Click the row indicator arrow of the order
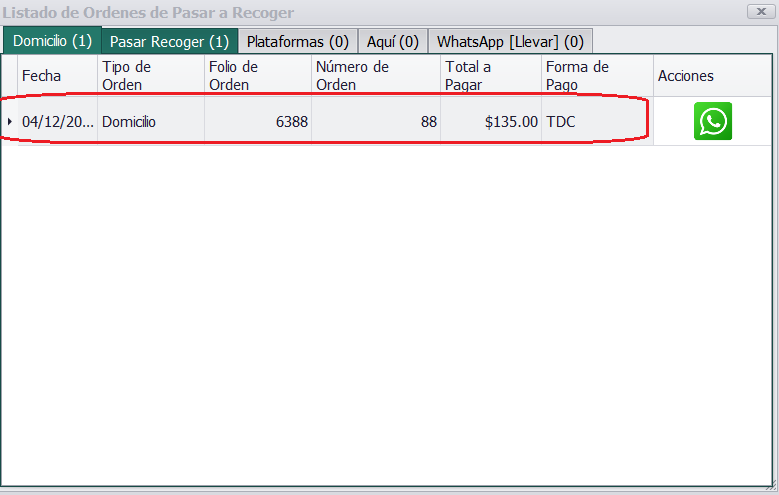 (x=10, y=122)
